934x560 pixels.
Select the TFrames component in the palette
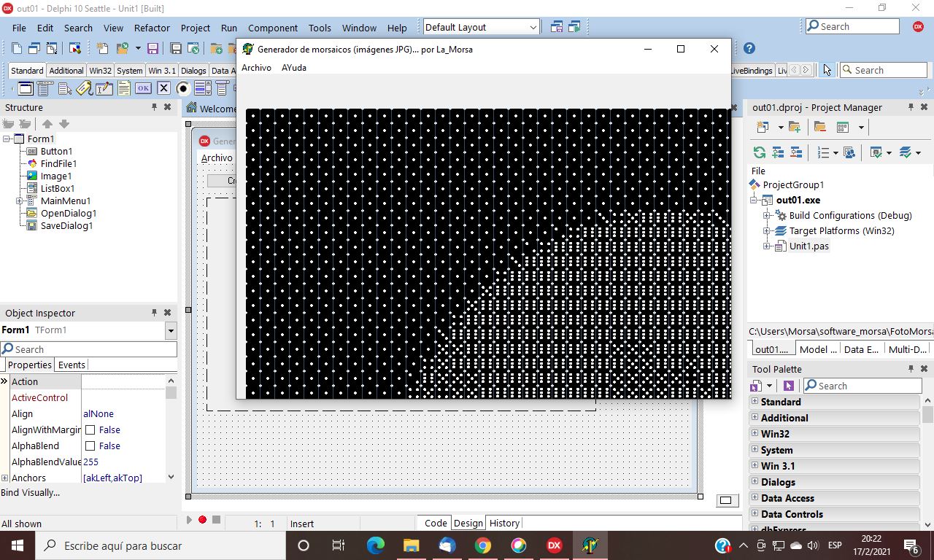[26, 88]
